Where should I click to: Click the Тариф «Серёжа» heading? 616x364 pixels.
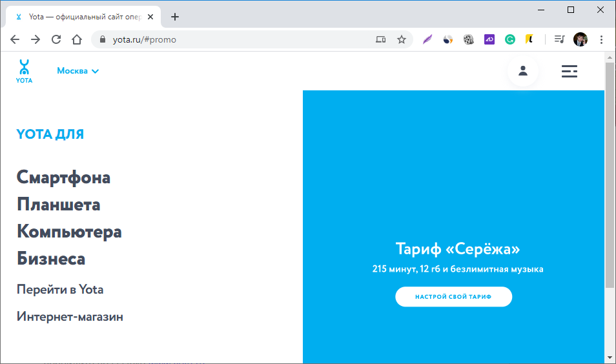click(x=458, y=249)
